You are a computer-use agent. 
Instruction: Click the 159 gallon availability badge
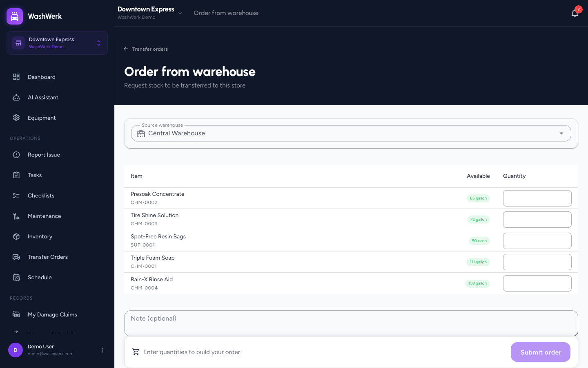click(x=478, y=283)
